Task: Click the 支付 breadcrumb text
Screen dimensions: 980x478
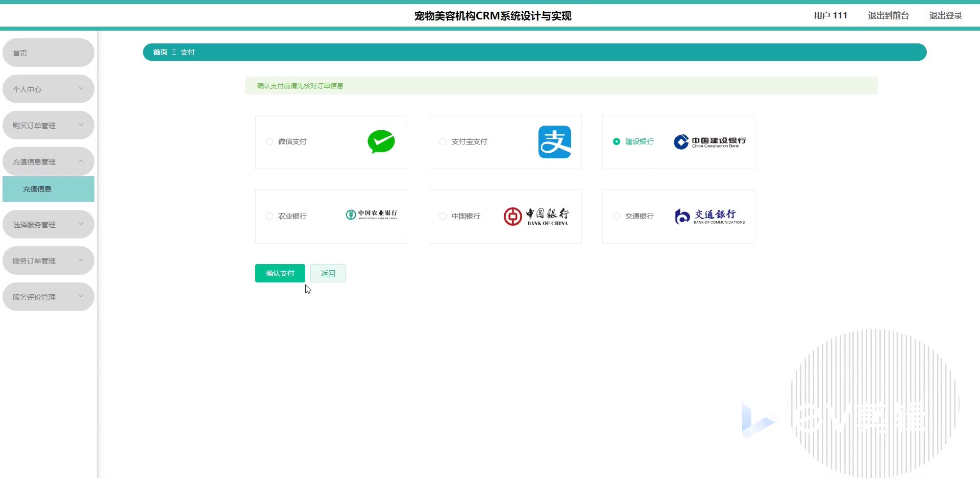Action: click(x=188, y=52)
